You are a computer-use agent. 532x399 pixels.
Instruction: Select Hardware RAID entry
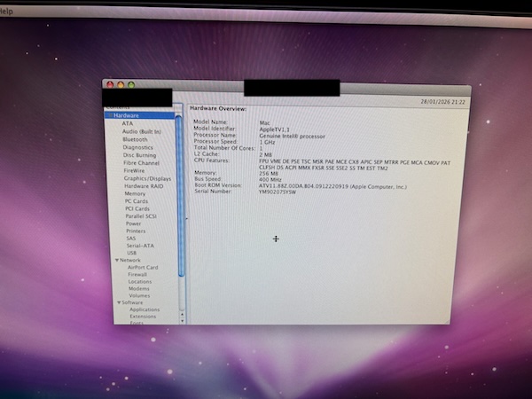(x=144, y=186)
